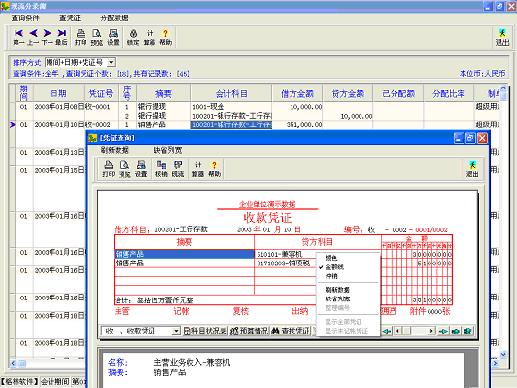Image resolution: width=517 pixels, height=388 pixels.
Task: Go to previous record arrow
Action: pyautogui.click(x=33, y=37)
